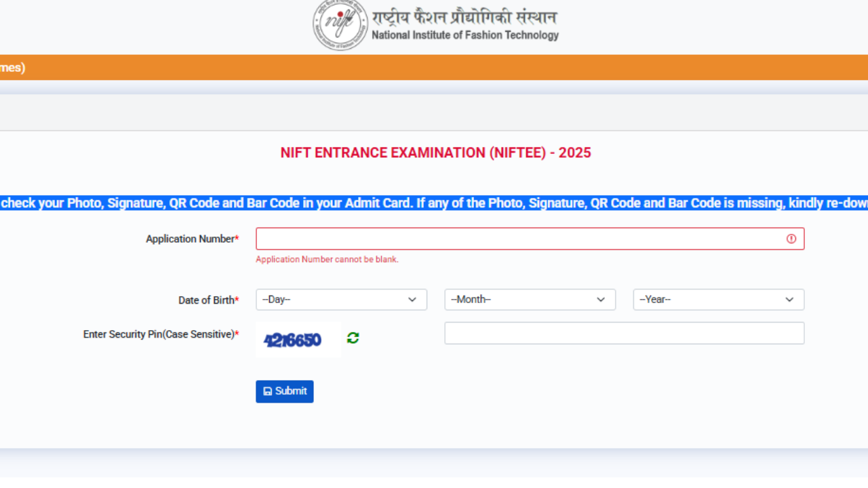Click the circular arrows beside the captcha
868x488 pixels.
coord(352,339)
